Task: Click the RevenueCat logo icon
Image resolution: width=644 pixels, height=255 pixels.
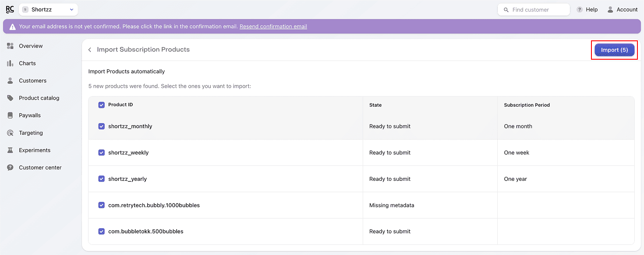Action: (x=10, y=9)
